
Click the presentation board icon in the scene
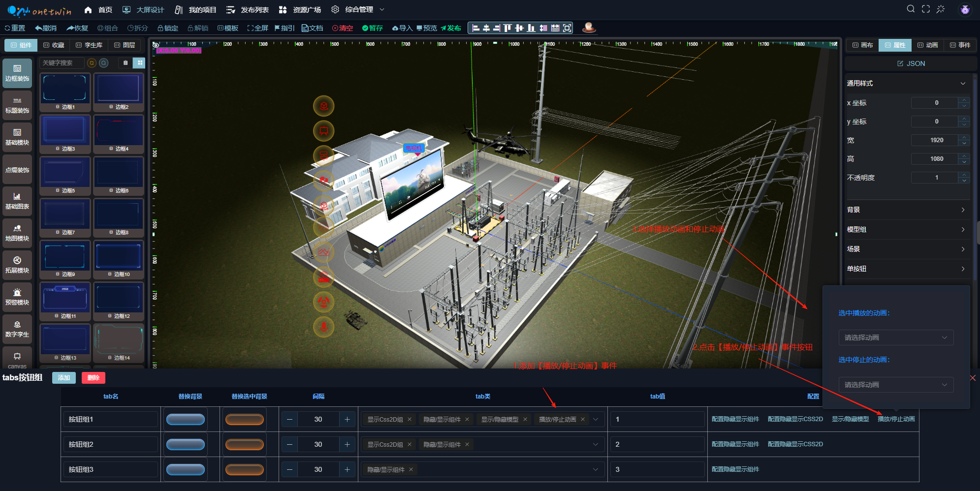click(x=323, y=131)
